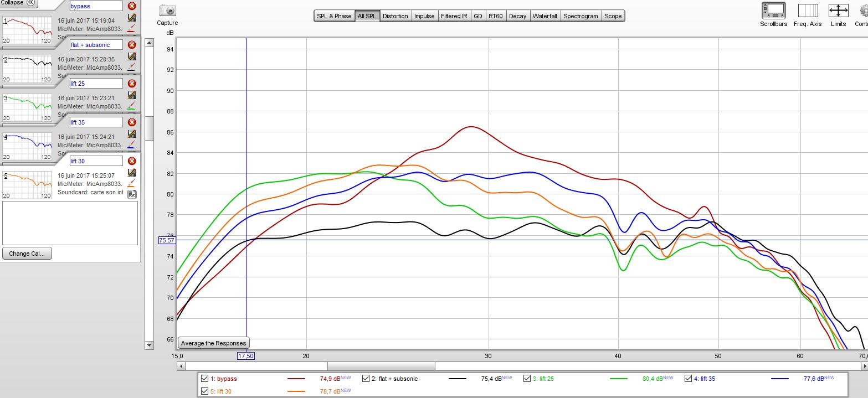The image size is (868, 398).
Task: Select the lift 35 measurement thumbnail
Action: pyautogui.click(x=27, y=147)
